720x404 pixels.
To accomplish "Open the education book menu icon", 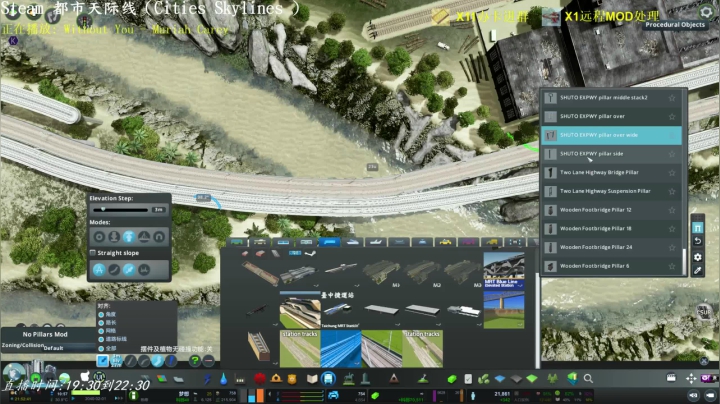I will 312,379.
